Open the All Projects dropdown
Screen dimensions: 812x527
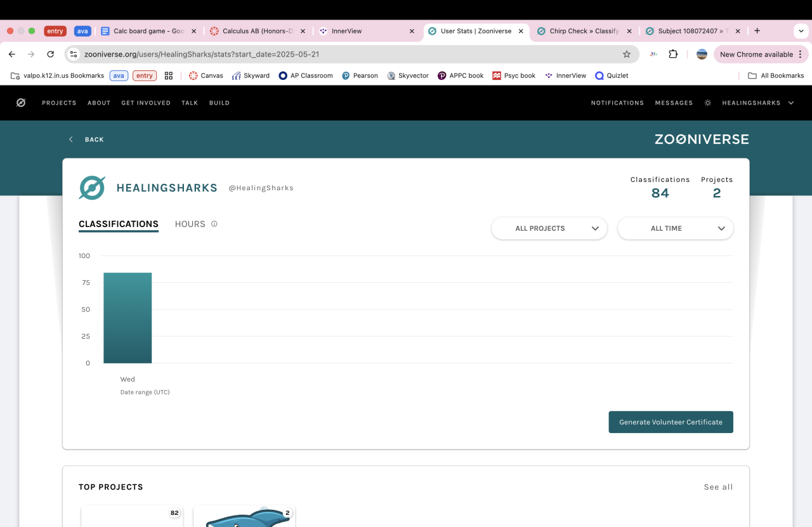549,228
